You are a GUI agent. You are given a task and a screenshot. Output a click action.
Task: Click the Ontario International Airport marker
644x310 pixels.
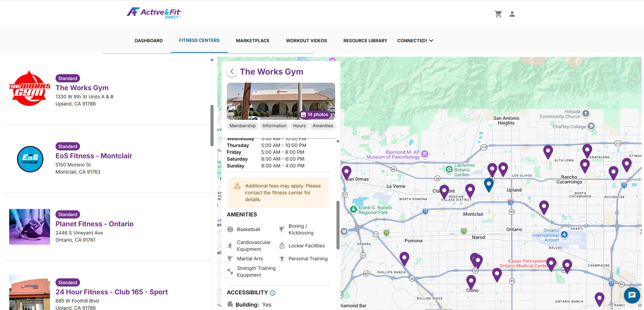pos(564,235)
